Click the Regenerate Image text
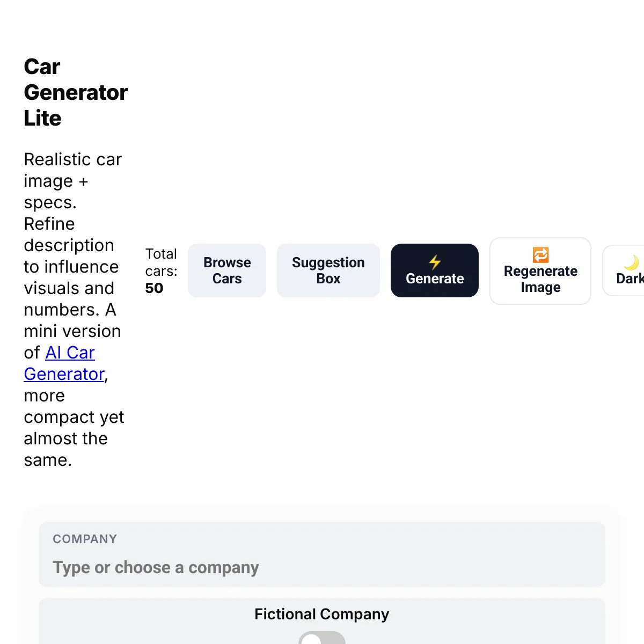The image size is (644, 644). (x=540, y=279)
